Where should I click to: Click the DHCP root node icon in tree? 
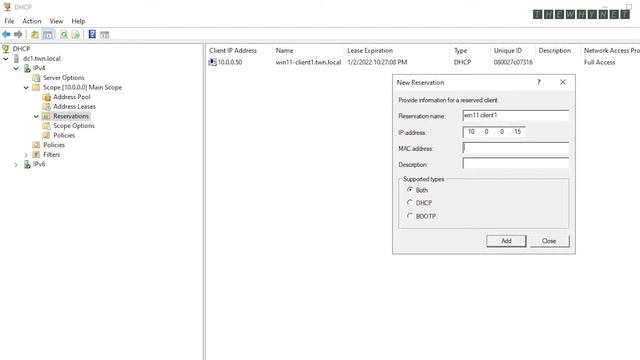pos(6,49)
